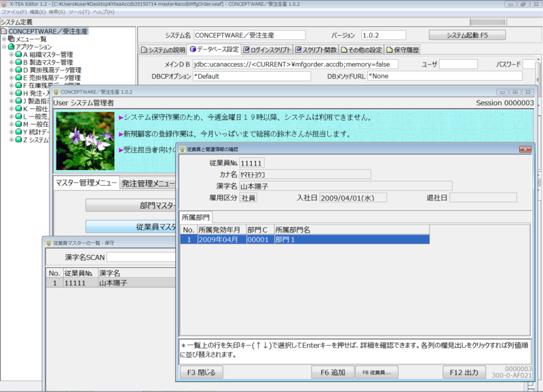Viewport: 543px width, 392px height.
Task: Click the green icon of J 製造指 node
Action: coord(19,100)
